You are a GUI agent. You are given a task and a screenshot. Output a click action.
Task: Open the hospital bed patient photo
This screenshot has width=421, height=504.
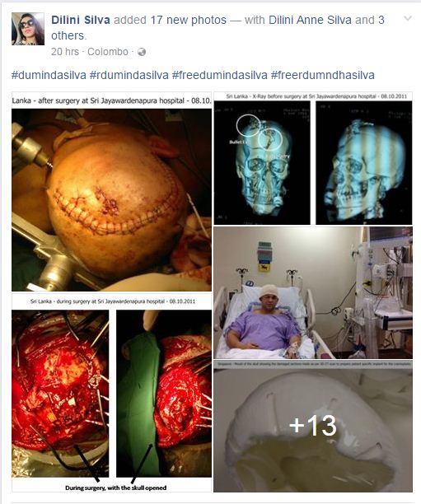click(x=313, y=293)
